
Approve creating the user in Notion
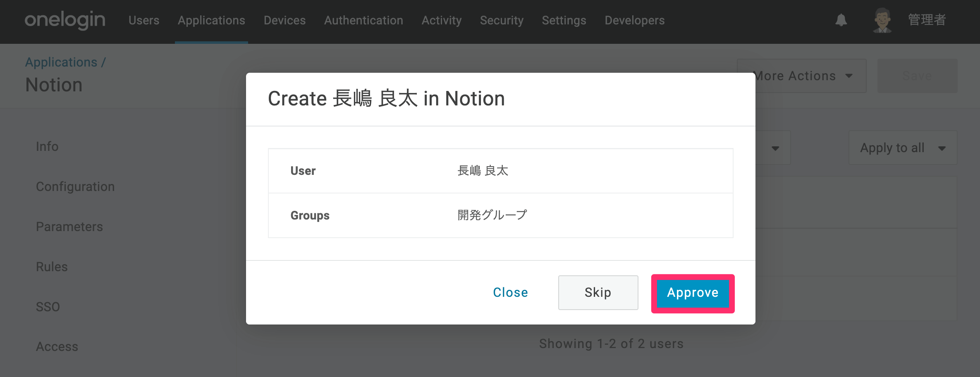click(x=693, y=293)
